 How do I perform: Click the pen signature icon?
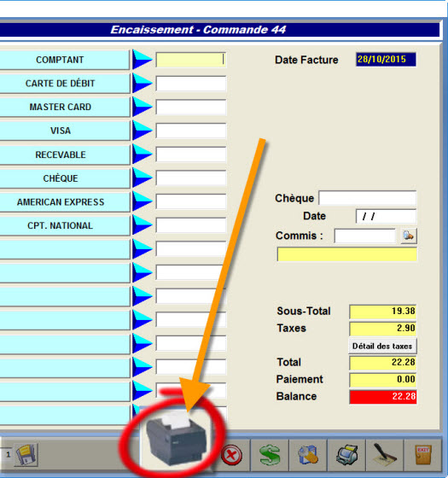(384, 454)
